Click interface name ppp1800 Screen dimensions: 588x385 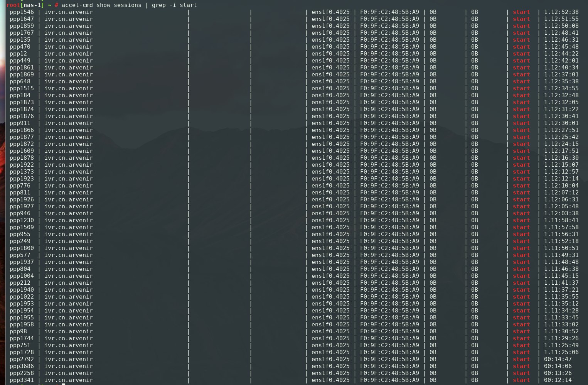click(22, 248)
